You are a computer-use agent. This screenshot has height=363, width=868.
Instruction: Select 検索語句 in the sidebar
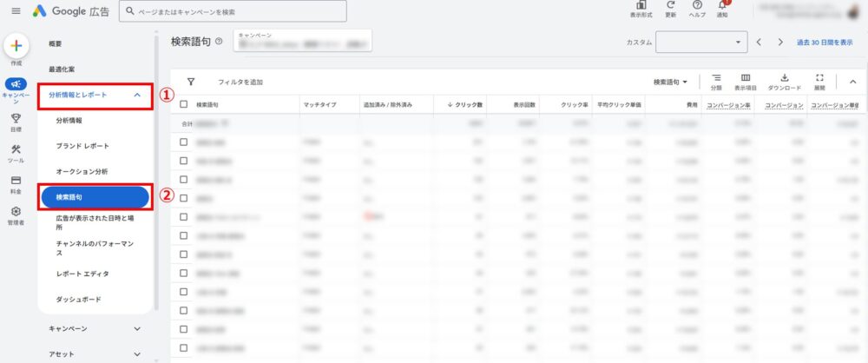point(95,197)
